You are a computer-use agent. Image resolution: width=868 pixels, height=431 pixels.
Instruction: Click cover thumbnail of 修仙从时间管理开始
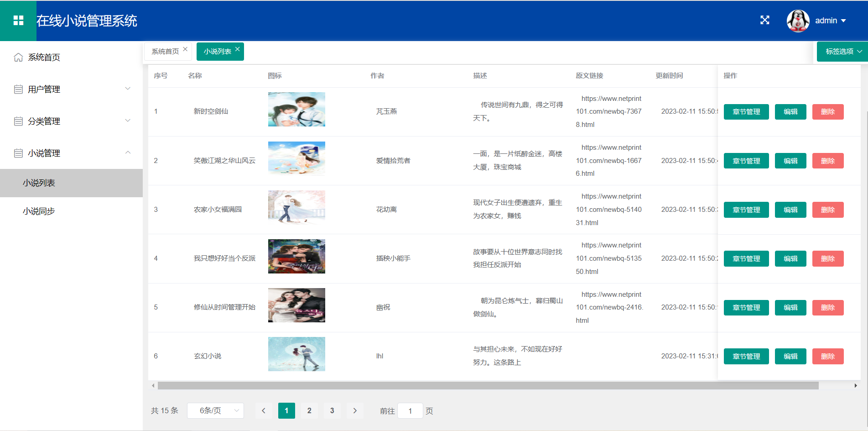point(296,305)
